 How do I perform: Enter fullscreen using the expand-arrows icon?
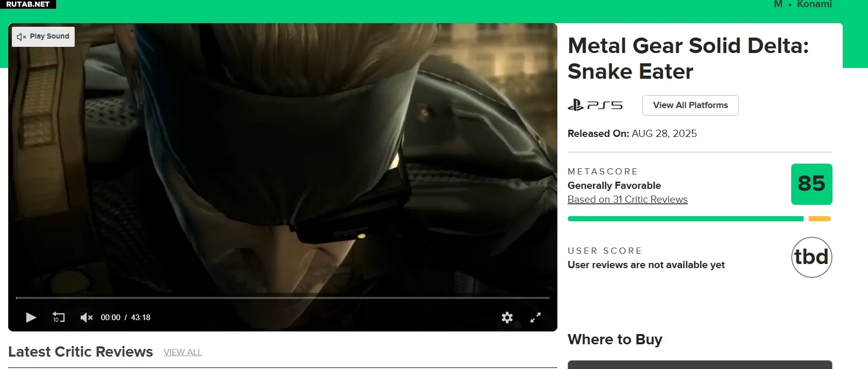tap(536, 318)
